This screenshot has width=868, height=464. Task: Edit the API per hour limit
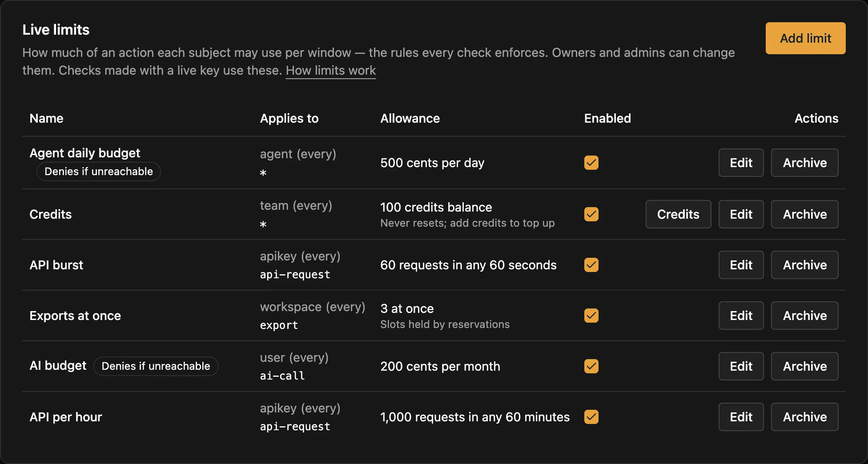[741, 417]
